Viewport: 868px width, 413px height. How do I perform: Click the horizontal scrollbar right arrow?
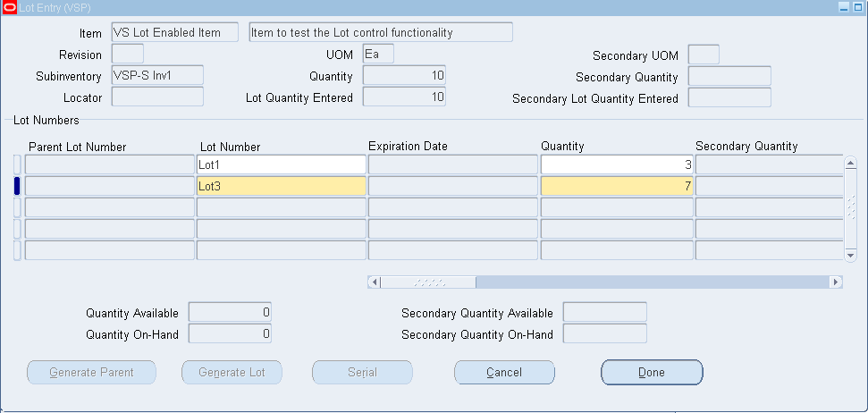[836, 282]
